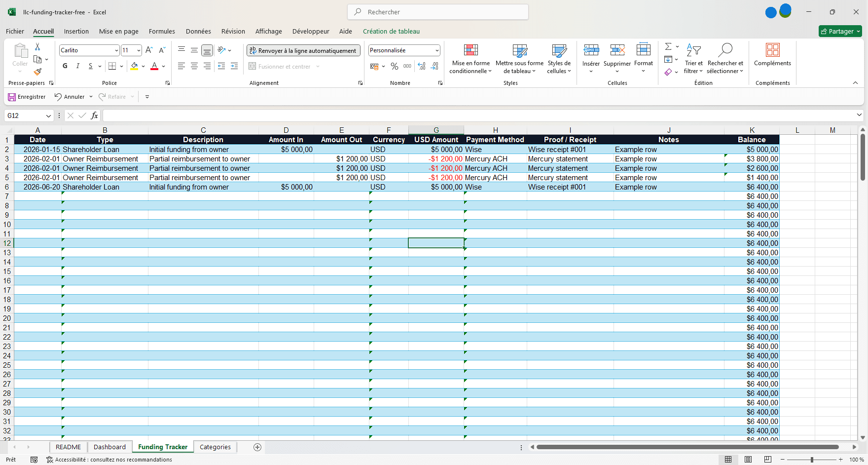Select cell with Wise receipt #001 in row 2
868x465 pixels.
[570, 150]
